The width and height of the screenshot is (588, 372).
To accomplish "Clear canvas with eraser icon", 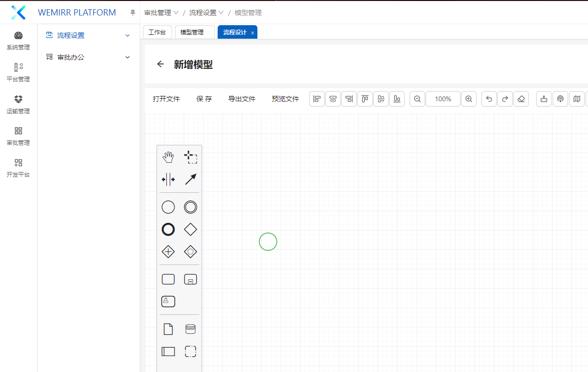I will (521, 99).
